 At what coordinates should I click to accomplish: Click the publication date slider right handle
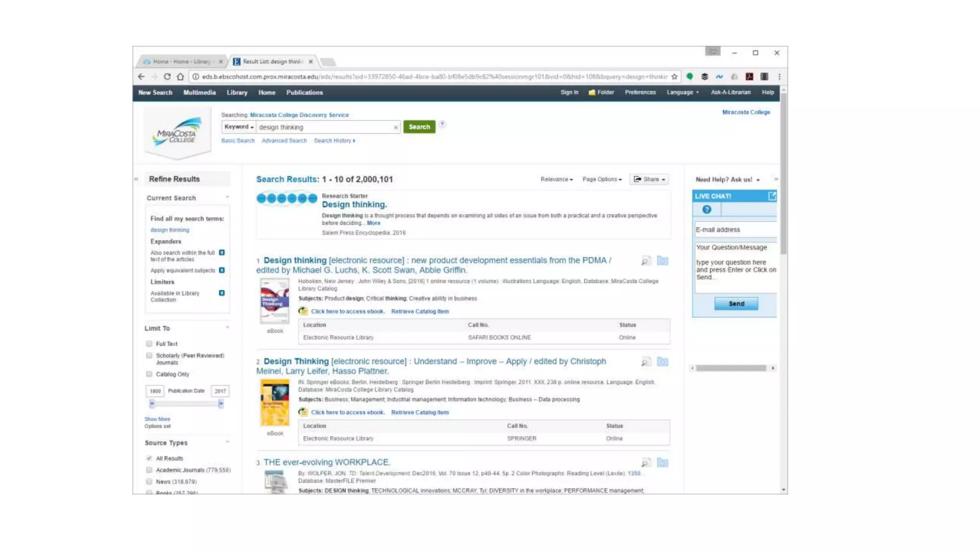[221, 404]
